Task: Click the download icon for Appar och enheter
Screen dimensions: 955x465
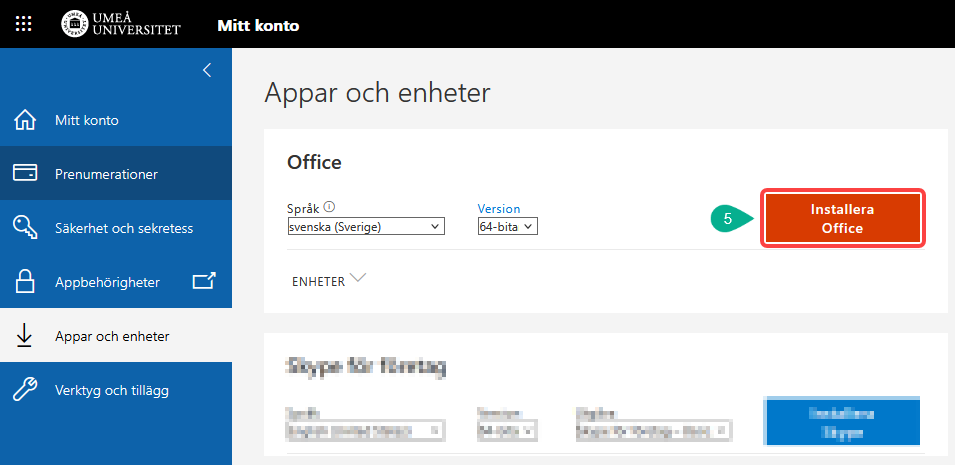Action: coord(25,336)
